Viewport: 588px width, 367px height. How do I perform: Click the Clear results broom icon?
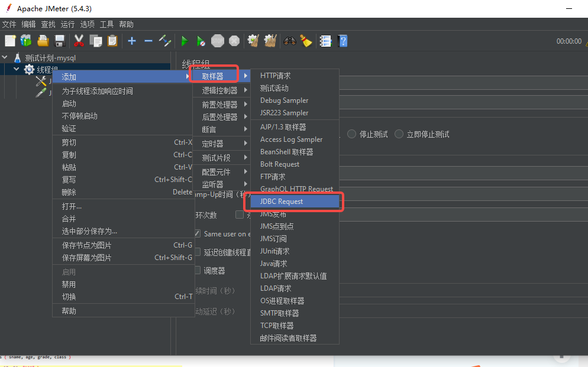(x=253, y=41)
